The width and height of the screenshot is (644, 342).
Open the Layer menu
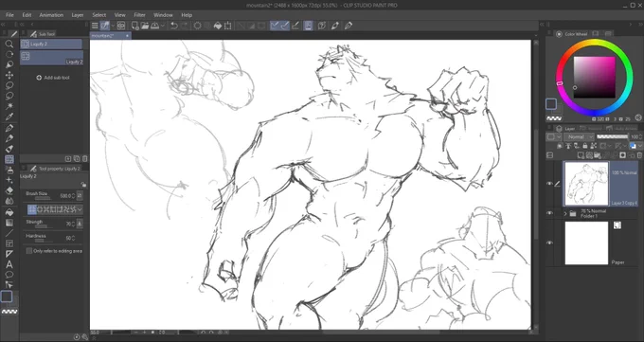[x=78, y=15]
